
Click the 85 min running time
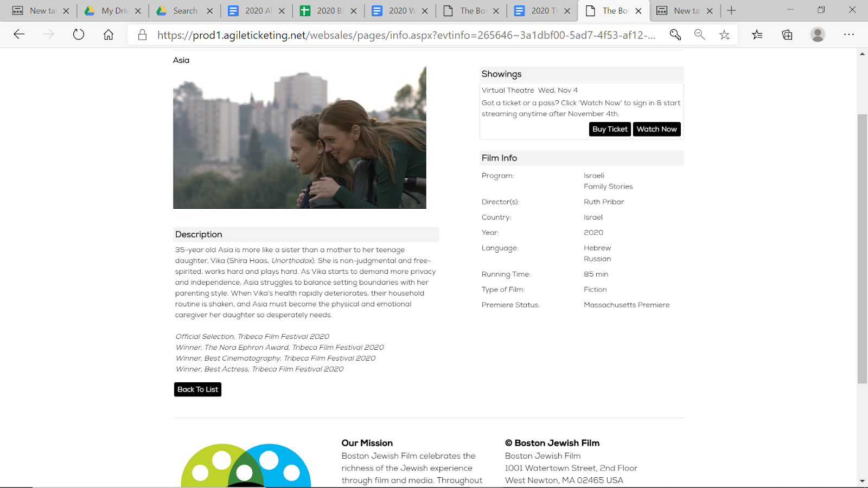tap(596, 274)
